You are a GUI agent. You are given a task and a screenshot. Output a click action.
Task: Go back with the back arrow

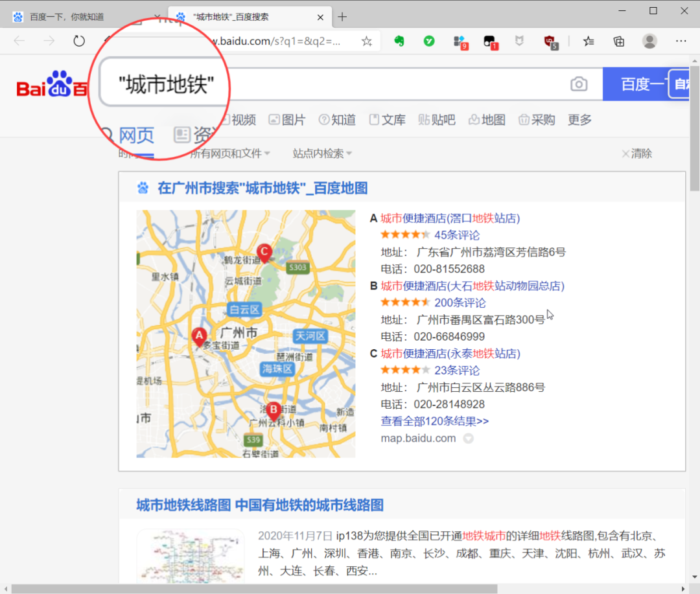[x=19, y=41]
